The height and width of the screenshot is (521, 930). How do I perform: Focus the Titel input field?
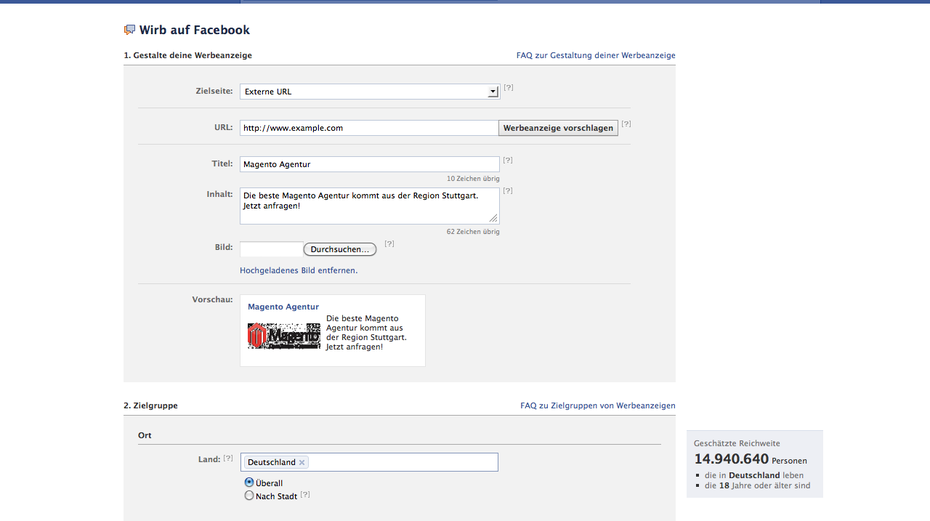click(x=370, y=164)
